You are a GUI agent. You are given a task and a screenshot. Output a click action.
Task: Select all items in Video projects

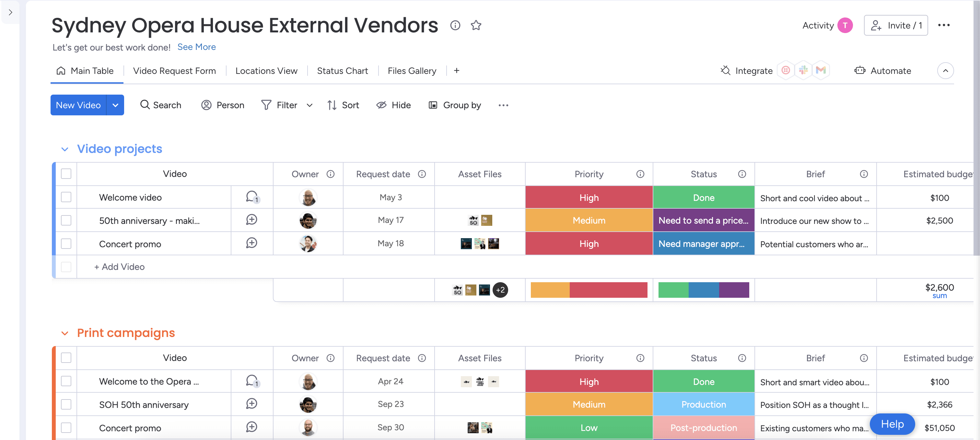pyautogui.click(x=66, y=174)
